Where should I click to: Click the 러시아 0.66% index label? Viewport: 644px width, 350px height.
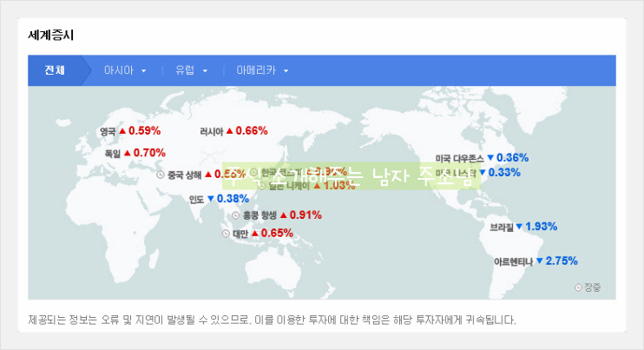coord(233,131)
